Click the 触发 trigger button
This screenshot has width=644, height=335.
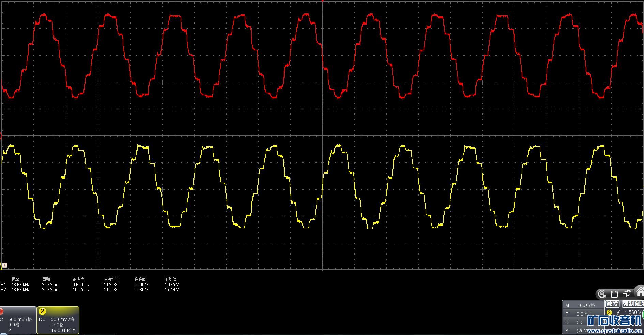pyautogui.click(x=613, y=304)
